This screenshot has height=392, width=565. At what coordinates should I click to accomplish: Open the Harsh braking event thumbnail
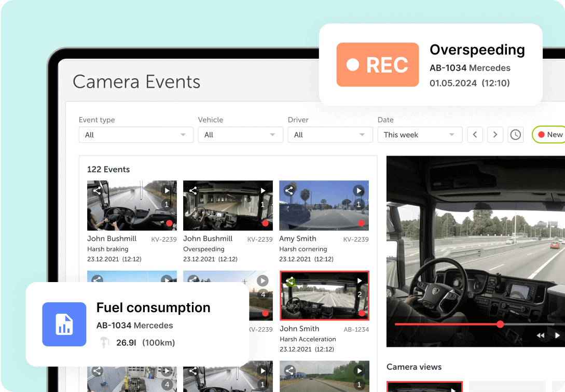point(132,205)
